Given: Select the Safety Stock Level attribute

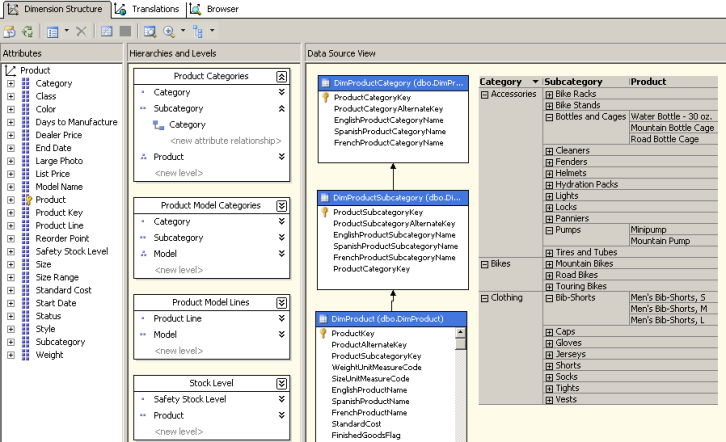Looking at the screenshot, I should [72, 251].
